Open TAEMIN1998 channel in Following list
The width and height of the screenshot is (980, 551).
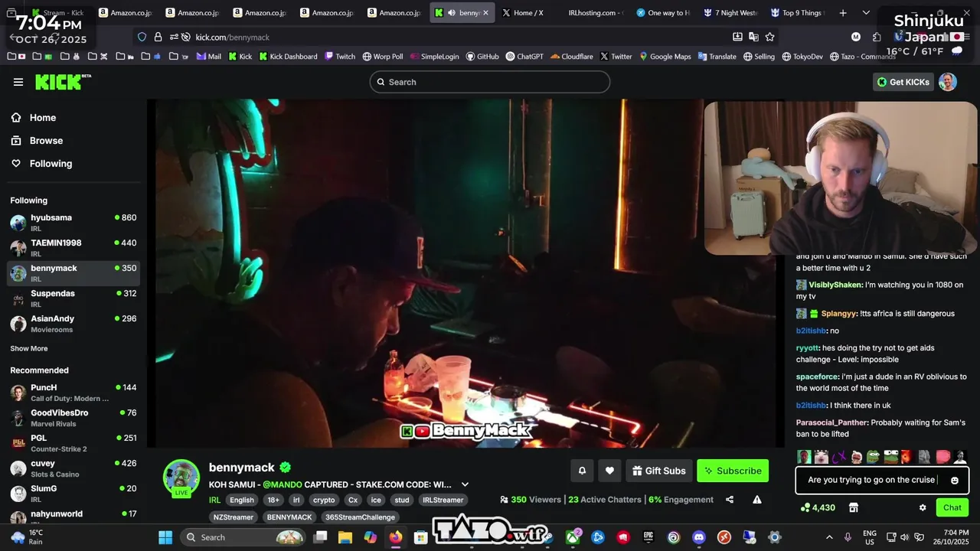coord(73,247)
